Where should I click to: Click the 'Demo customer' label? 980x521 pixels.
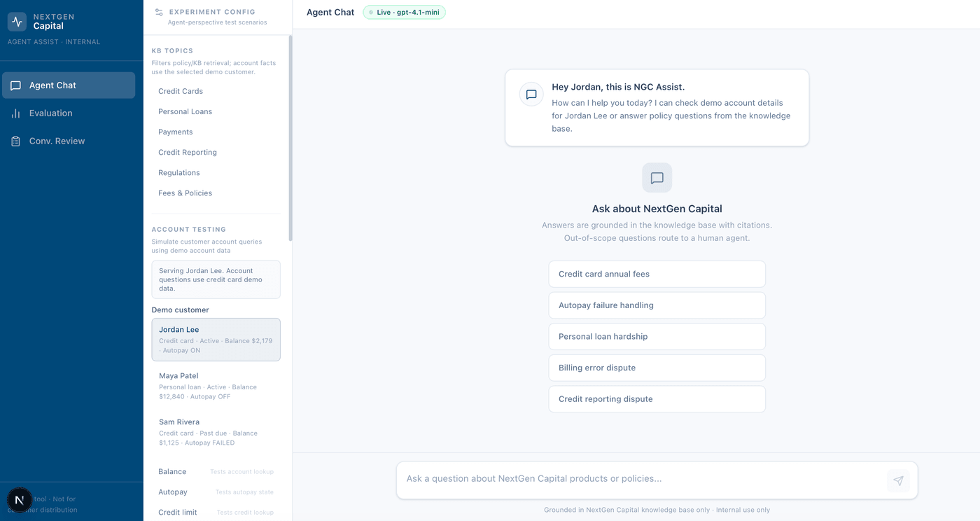(x=180, y=310)
